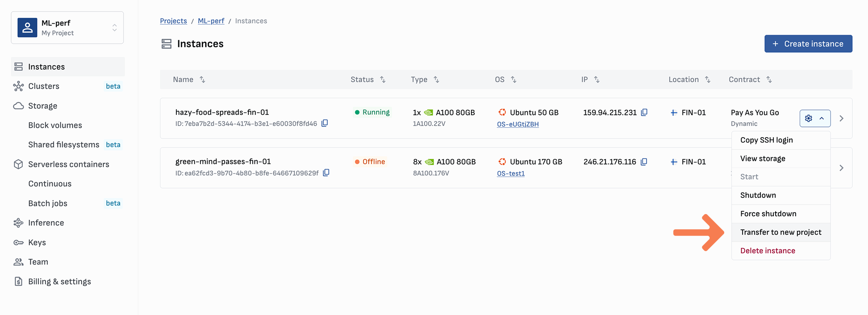
Task: Copy instance ID for hazy-food-spreads-fin-01
Action: (325, 123)
